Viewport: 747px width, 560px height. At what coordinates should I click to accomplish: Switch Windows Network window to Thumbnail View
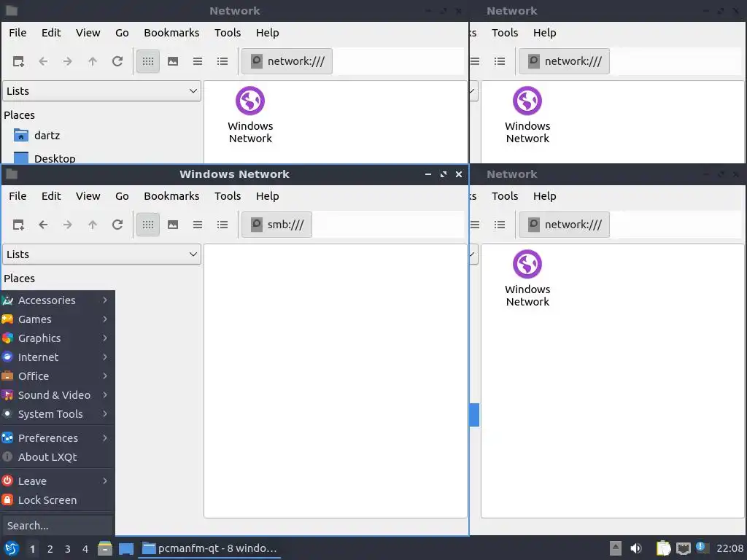[x=173, y=225]
